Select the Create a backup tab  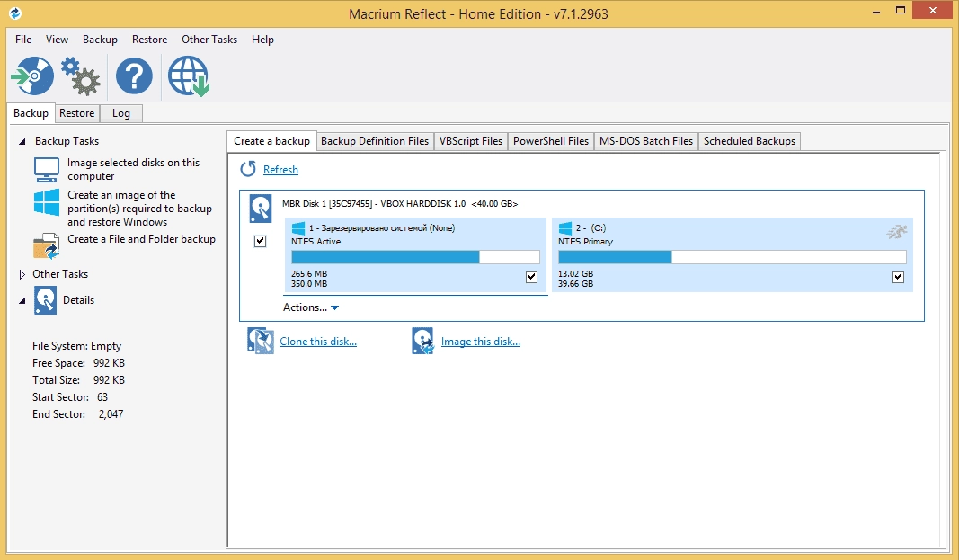tap(271, 140)
